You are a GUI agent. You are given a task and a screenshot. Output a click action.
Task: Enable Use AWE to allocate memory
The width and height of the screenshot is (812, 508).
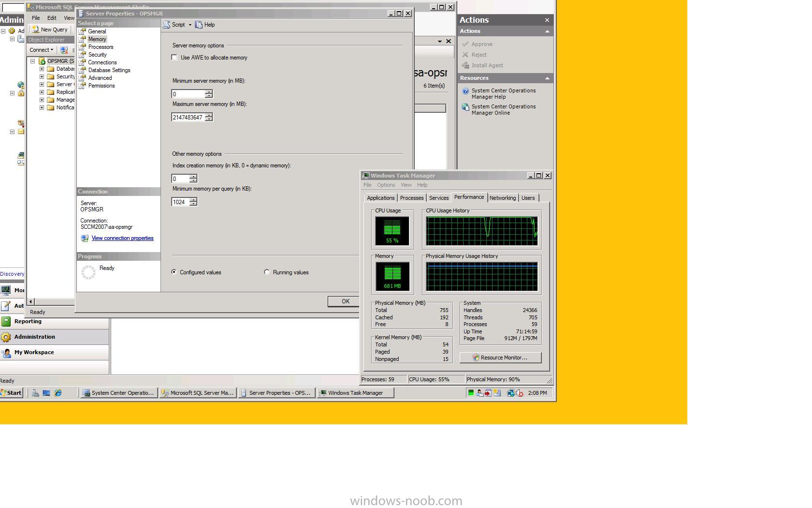click(174, 58)
